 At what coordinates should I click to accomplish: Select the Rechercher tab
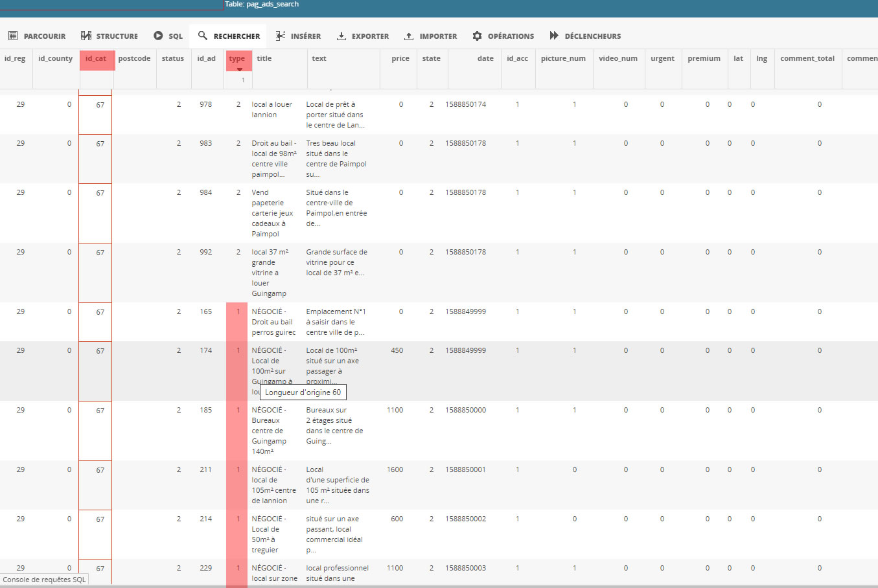[x=229, y=36]
